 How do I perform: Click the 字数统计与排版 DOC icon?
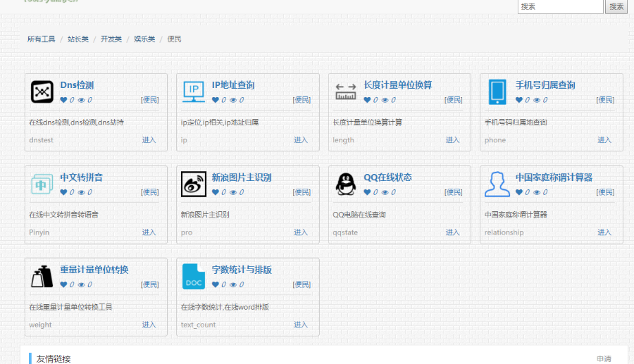[x=194, y=276]
